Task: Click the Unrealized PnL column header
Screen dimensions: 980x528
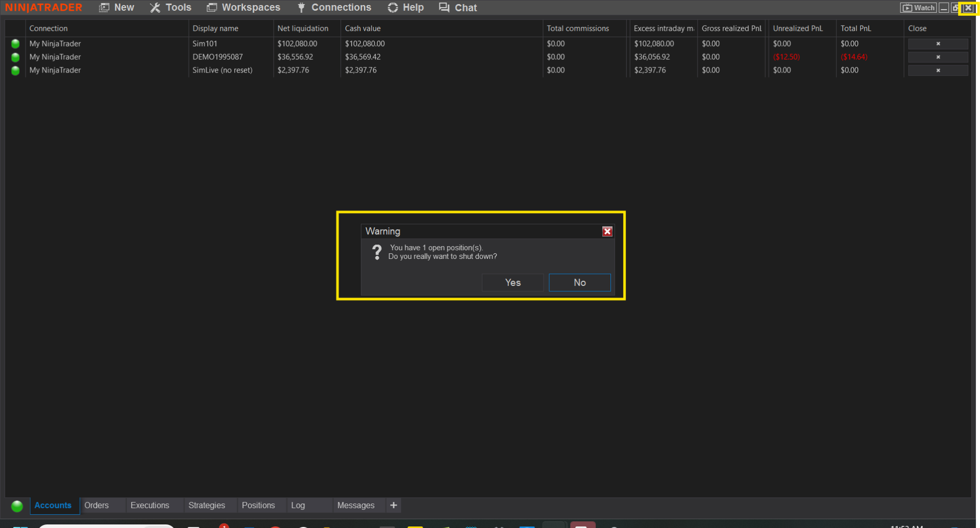Action: pyautogui.click(x=802, y=29)
